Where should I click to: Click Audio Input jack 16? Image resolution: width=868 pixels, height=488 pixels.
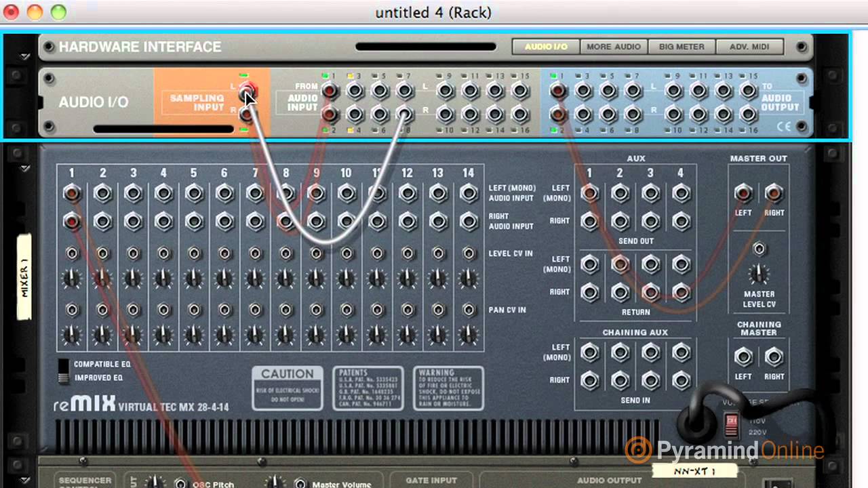[520, 114]
